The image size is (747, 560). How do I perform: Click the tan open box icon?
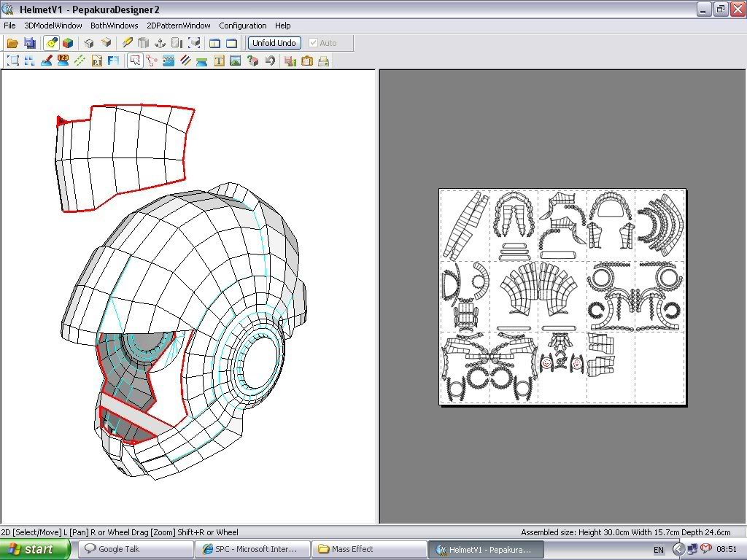tap(106, 43)
